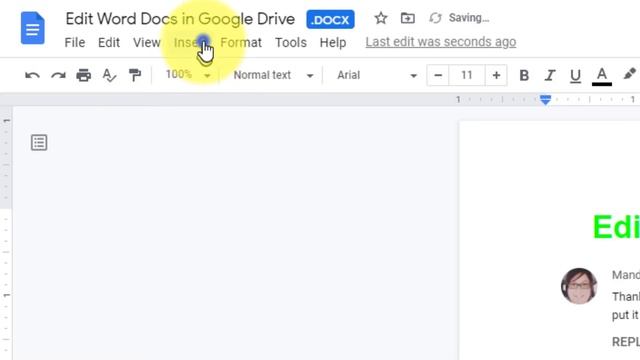Open the text color picker
The height and width of the screenshot is (360, 640).
point(602,76)
